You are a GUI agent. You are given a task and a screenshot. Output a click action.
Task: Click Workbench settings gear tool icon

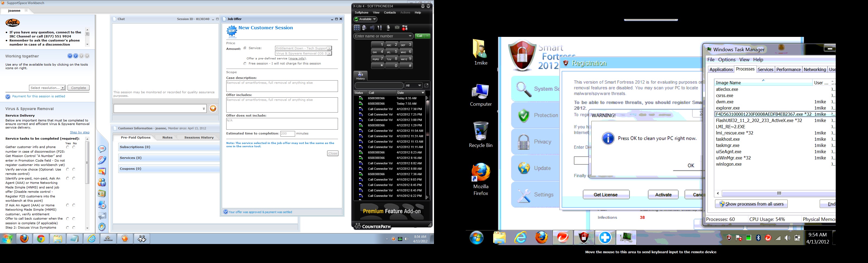(102, 227)
